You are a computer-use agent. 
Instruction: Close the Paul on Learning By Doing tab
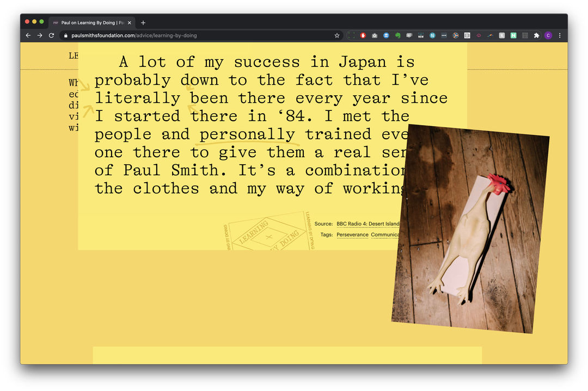pos(130,22)
